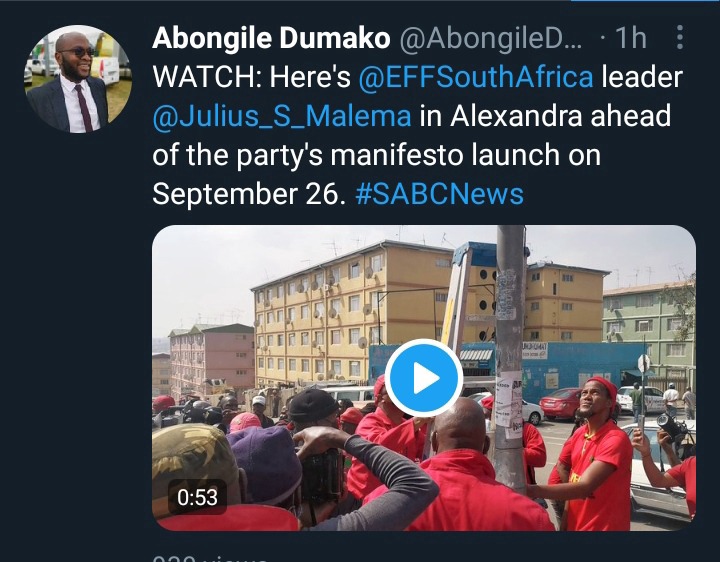The image size is (720, 562).
Task: Visit the Abongile Dumako display name profile link
Action: (x=271, y=38)
